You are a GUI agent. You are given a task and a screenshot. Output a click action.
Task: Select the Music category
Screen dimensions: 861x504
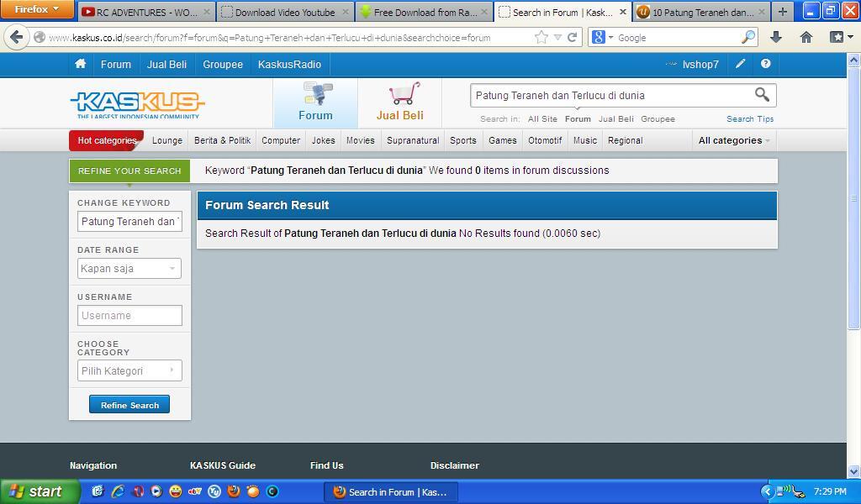[585, 140]
